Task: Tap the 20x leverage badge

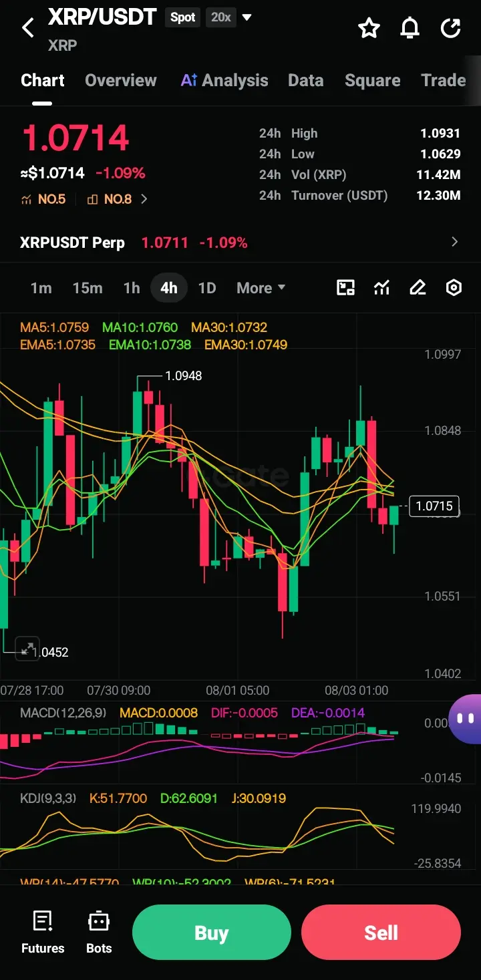Action: [221, 17]
